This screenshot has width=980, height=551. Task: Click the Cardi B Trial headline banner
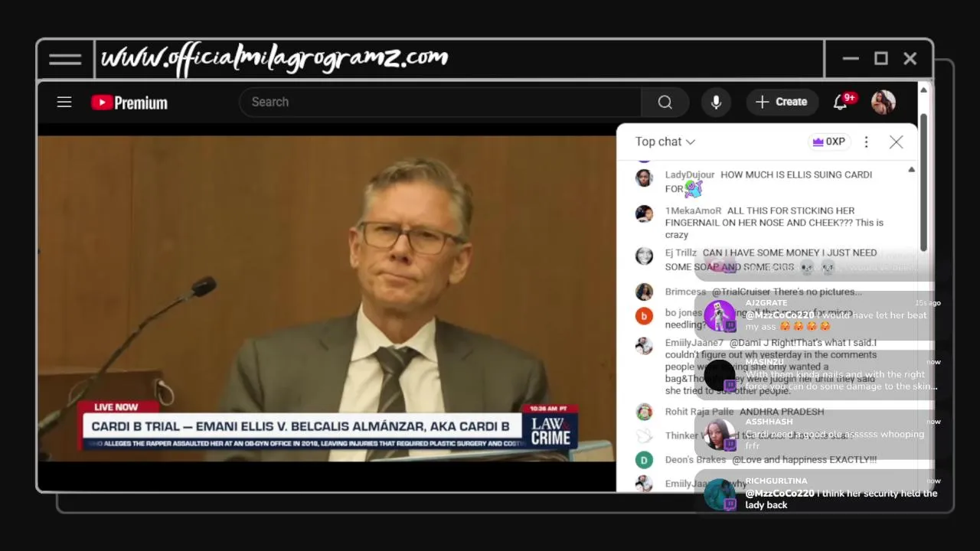point(300,426)
